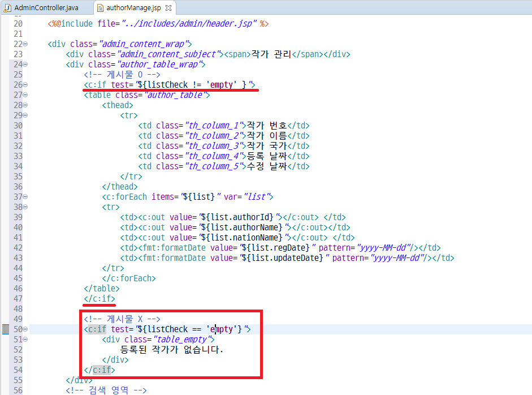Click the closing </c:if> tag on line 47

100,299
